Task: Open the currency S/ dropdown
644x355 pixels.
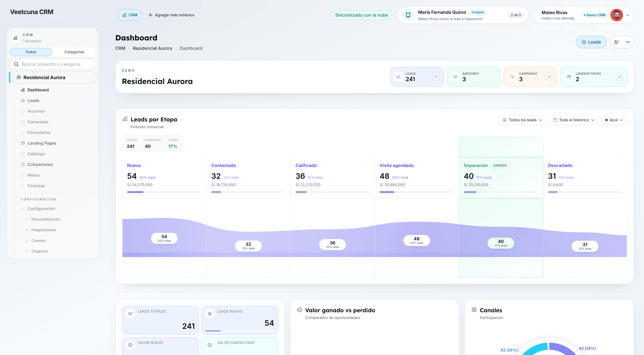Action: pos(622,42)
